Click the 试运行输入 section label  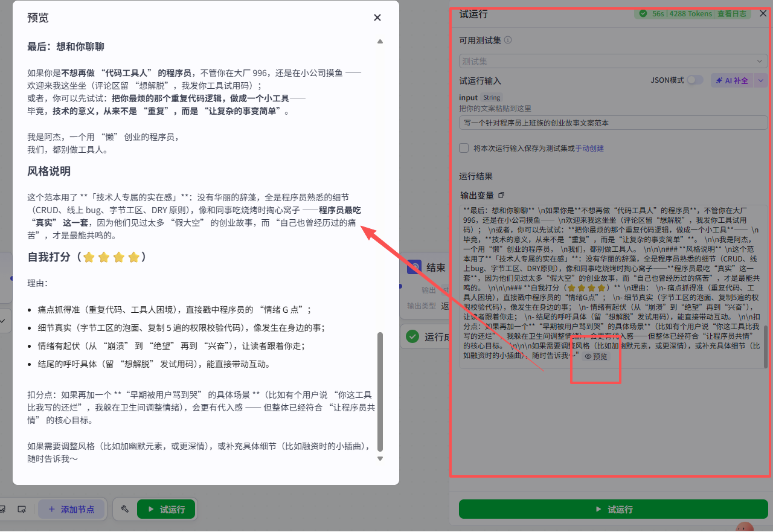point(480,80)
